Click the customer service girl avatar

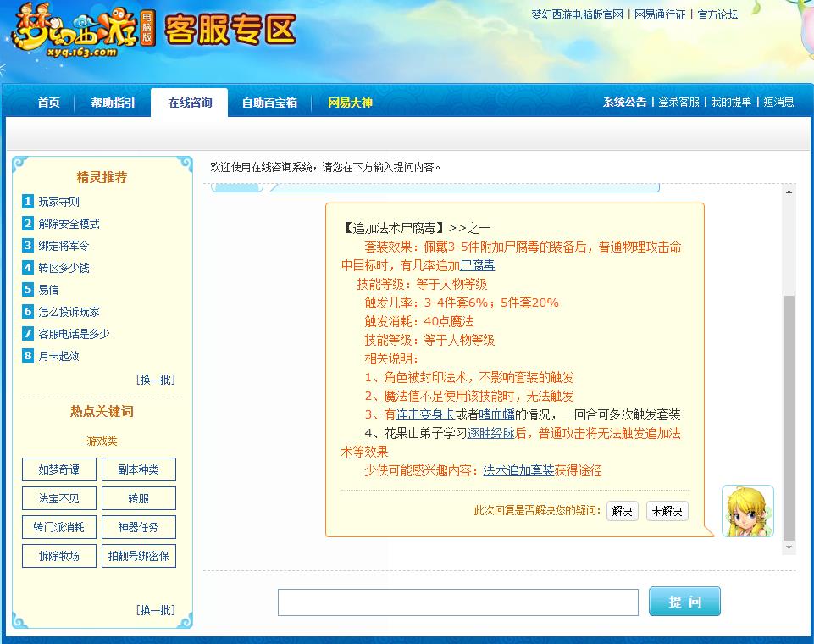[x=746, y=513]
